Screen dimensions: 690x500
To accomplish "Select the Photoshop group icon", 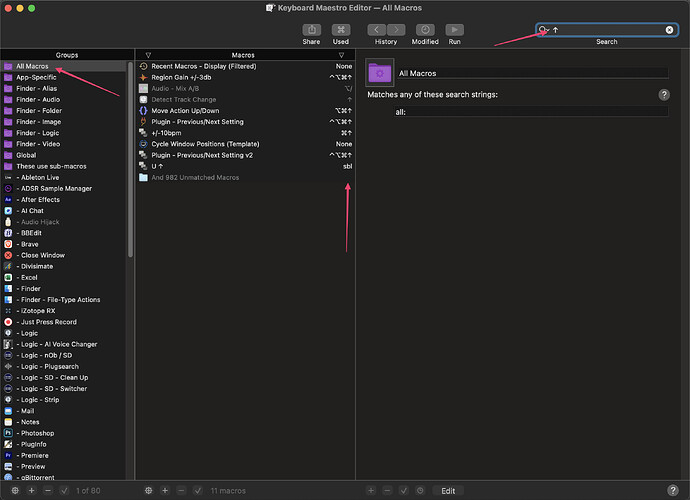I will 8,433.
